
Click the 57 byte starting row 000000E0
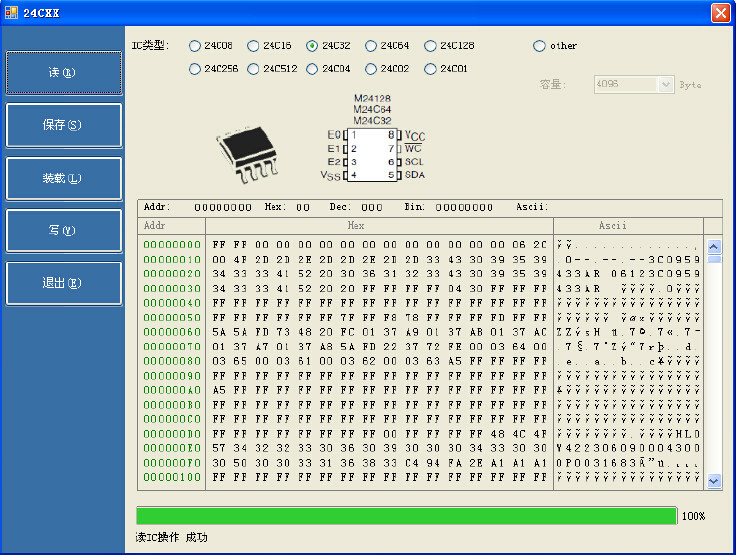tap(219, 448)
